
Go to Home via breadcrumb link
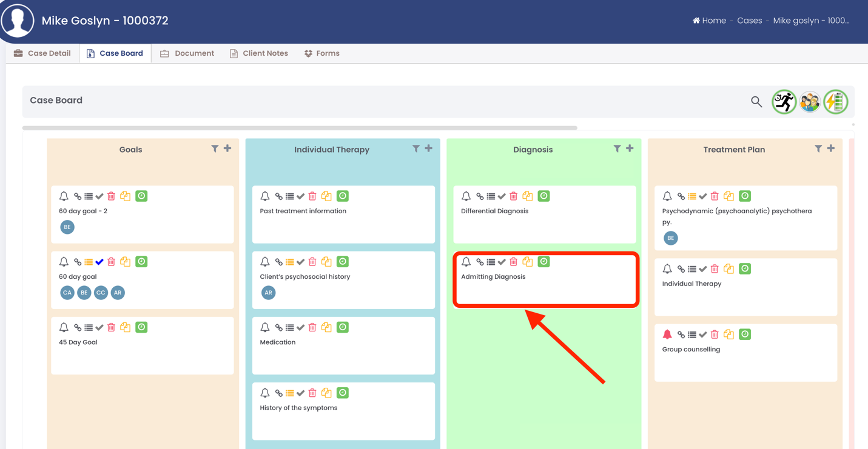click(x=709, y=21)
